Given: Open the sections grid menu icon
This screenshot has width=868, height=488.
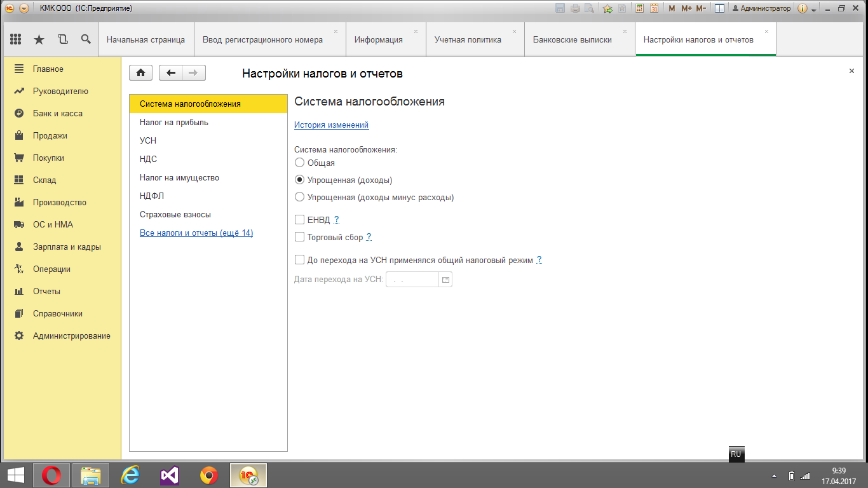Looking at the screenshot, I should point(16,39).
